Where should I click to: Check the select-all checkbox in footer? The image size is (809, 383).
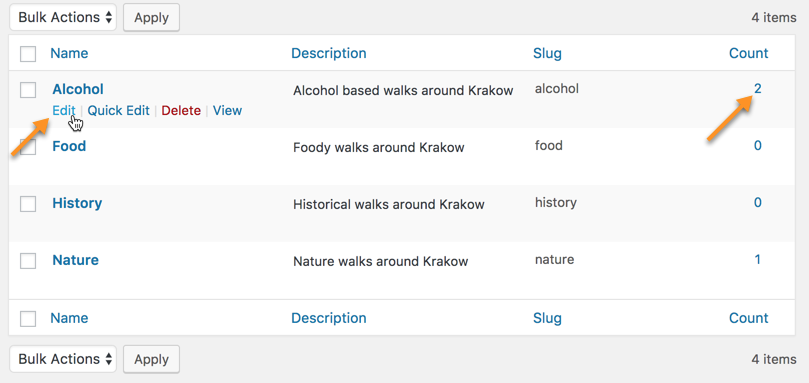click(x=28, y=318)
